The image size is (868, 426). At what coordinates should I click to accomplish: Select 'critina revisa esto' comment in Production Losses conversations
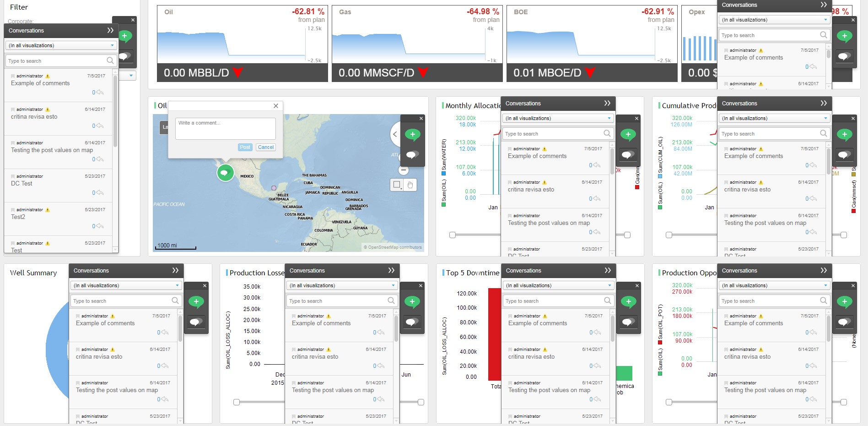point(315,357)
